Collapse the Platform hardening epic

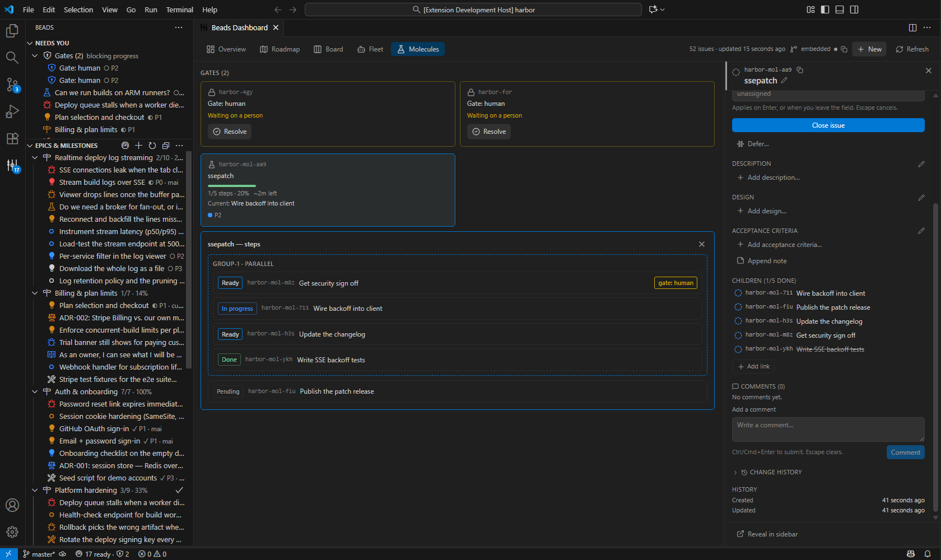click(35, 491)
